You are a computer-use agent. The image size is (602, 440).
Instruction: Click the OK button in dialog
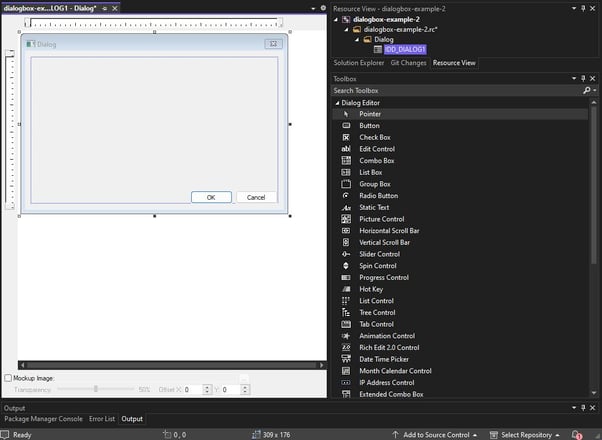(211, 197)
